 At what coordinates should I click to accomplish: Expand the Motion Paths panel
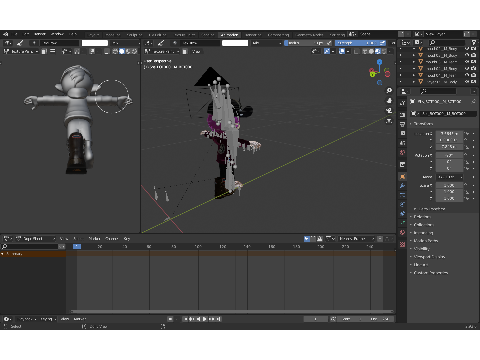point(425,241)
